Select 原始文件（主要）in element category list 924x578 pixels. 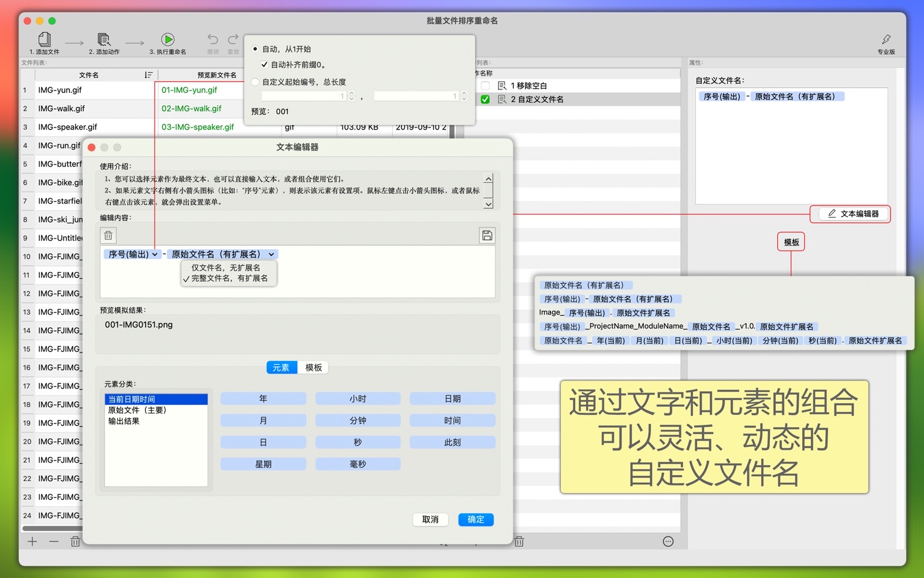137,410
